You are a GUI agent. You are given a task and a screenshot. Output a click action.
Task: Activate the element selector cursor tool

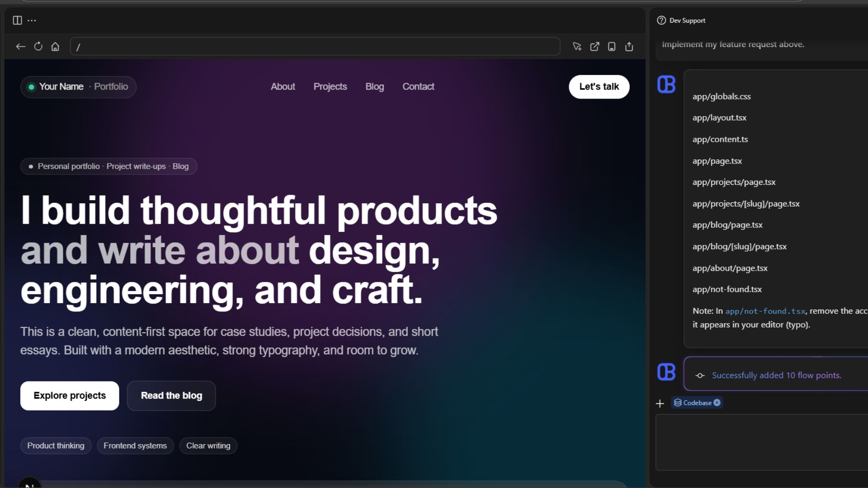pyautogui.click(x=577, y=47)
